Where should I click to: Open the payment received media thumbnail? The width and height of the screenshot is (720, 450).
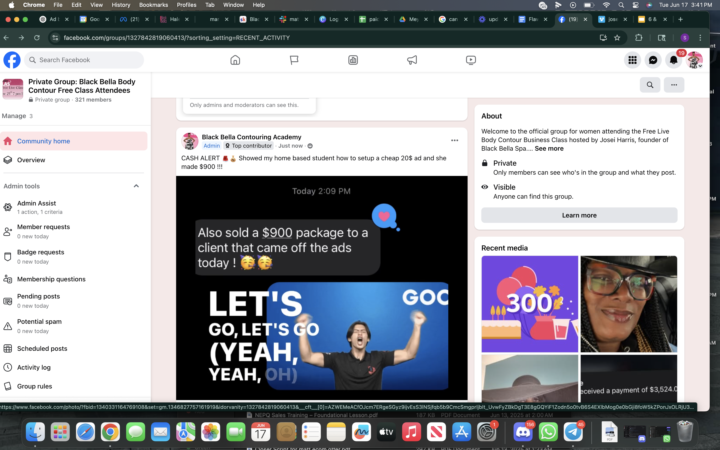coord(629,378)
